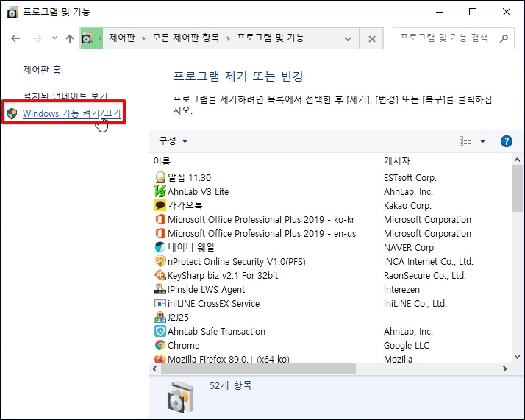Click the ESTsoft Corp. publisher cell
This screenshot has width=525, height=420.
tap(410, 178)
